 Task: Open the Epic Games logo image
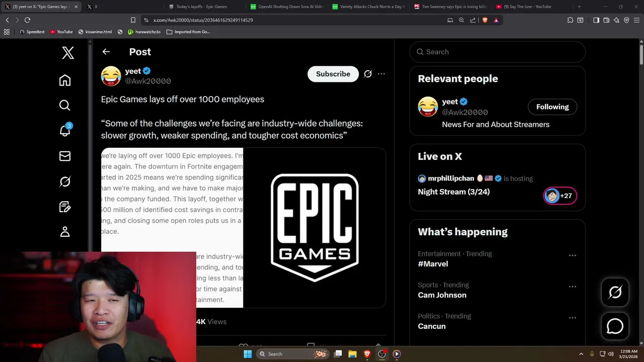[x=314, y=227]
